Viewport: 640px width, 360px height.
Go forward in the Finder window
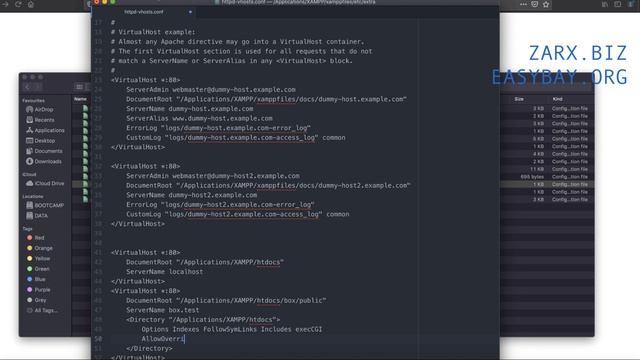37,87
